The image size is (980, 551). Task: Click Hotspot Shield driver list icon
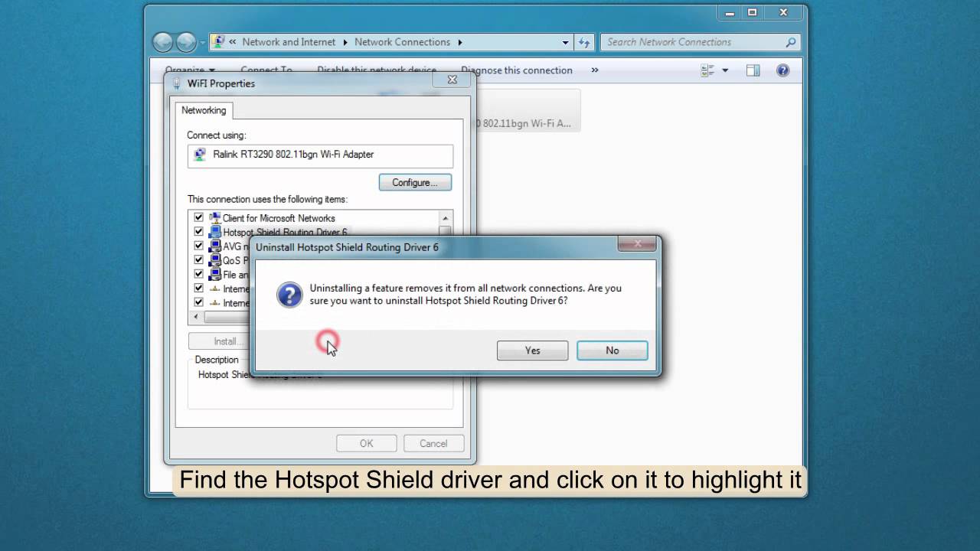pos(214,232)
